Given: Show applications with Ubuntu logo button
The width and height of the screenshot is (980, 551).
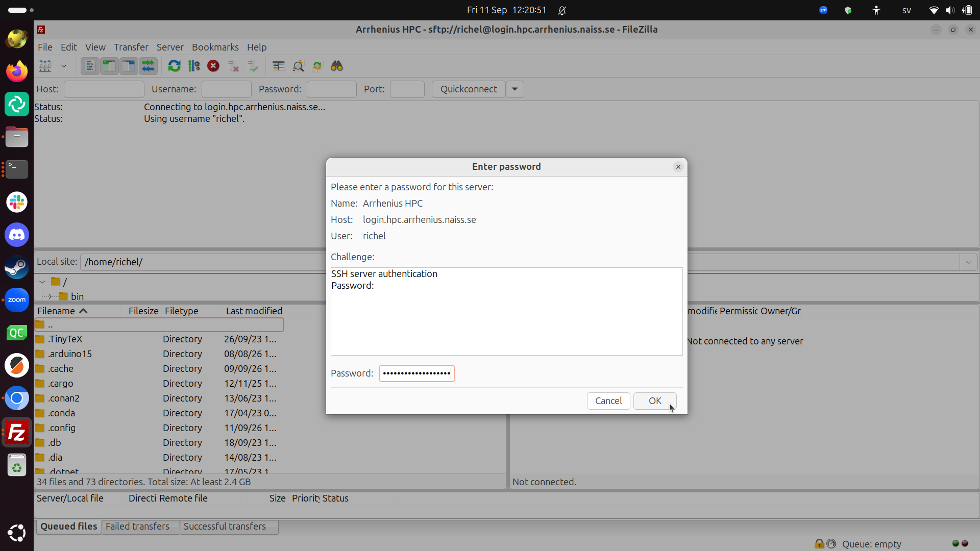Looking at the screenshot, I should tap(17, 533).
